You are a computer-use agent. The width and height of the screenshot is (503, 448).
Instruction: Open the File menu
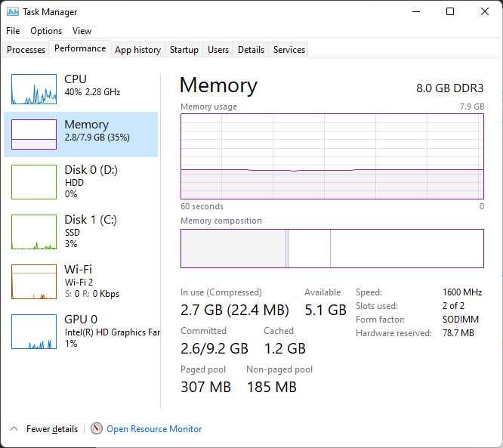coord(13,31)
